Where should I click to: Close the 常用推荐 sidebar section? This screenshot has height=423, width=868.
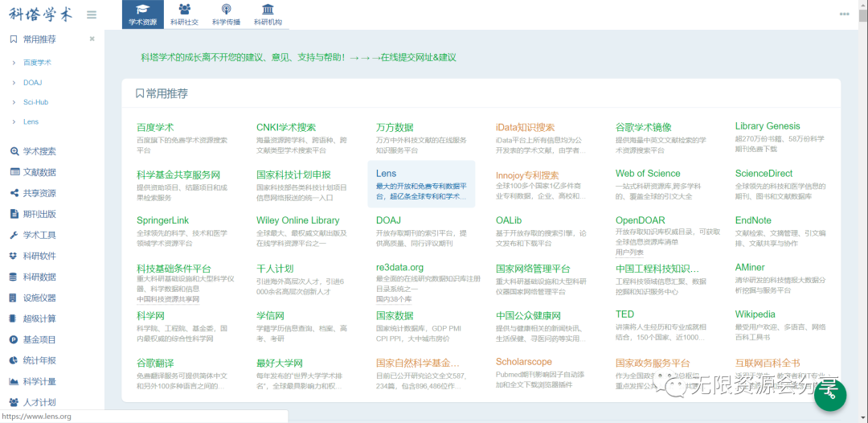coord(92,39)
